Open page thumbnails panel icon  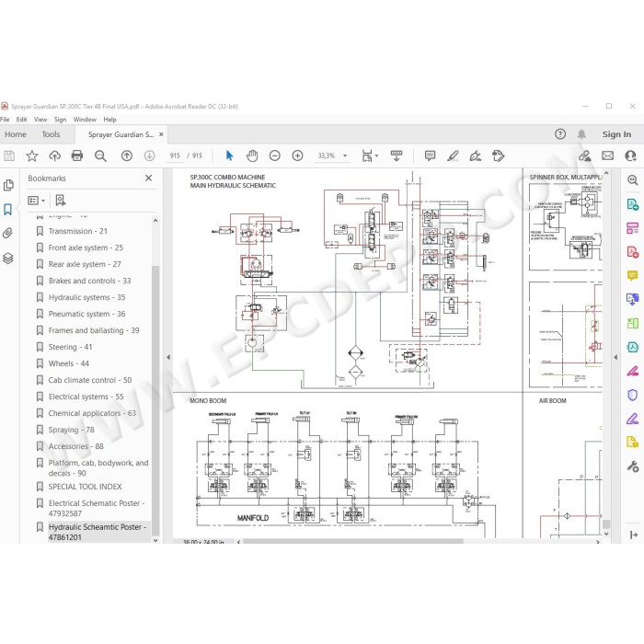[8, 185]
